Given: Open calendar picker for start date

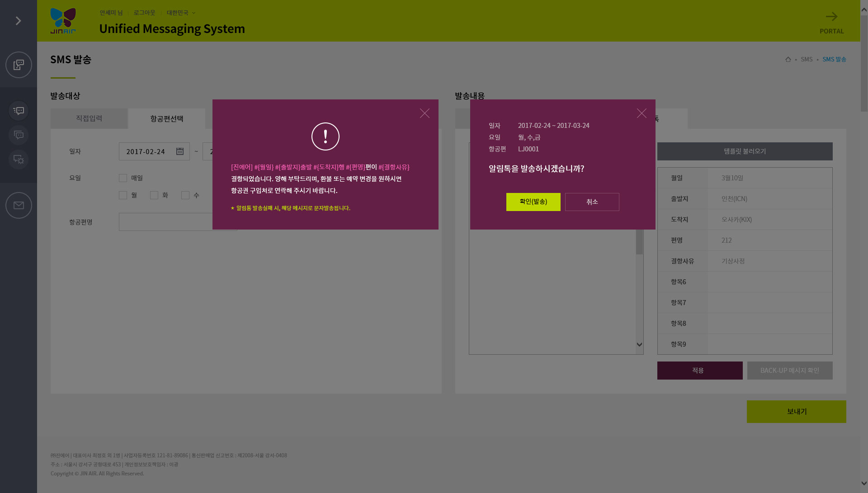Looking at the screenshot, I should (x=180, y=151).
